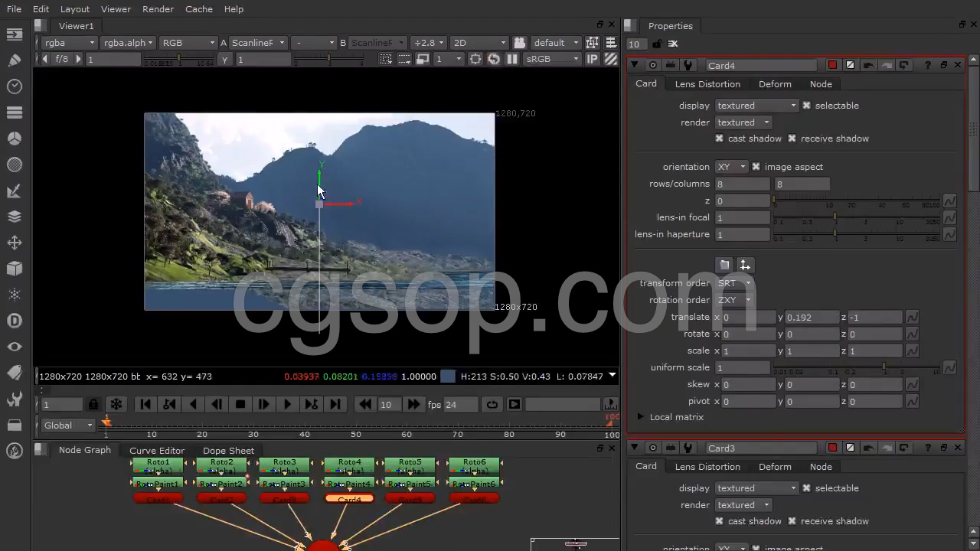Viewport: 980px width, 551px height.
Task: Click the top icon in the left toolbar
Action: 14,34
